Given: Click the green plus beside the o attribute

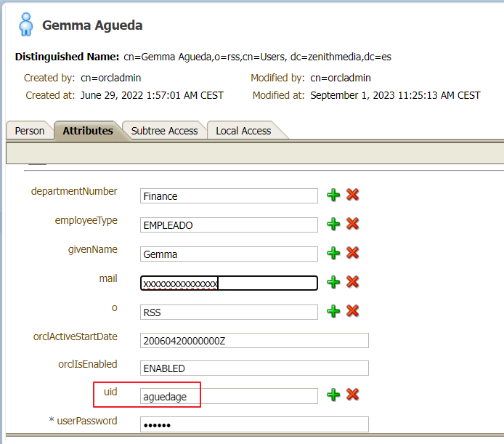Looking at the screenshot, I should pyautogui.click(x=333, y=311).
